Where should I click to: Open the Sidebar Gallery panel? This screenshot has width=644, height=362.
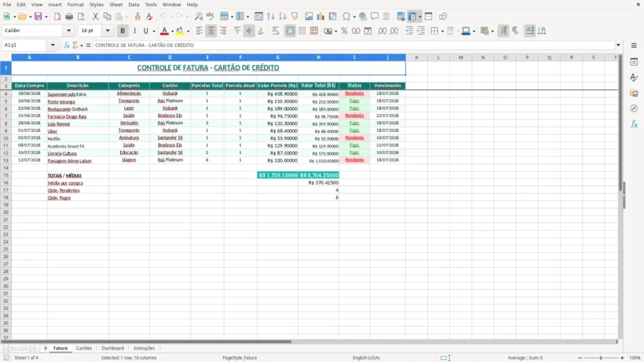coord(634,93)
